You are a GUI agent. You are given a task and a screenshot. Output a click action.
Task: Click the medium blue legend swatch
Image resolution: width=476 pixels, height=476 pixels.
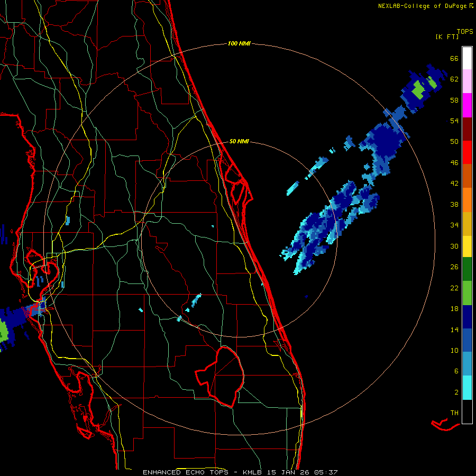(x=467, y=340)
